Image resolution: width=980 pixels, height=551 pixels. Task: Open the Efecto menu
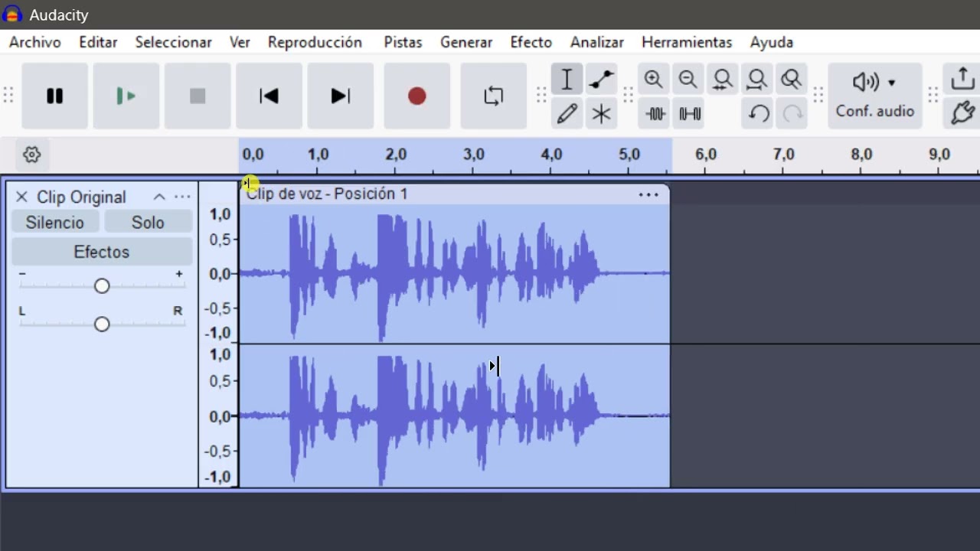531,42
